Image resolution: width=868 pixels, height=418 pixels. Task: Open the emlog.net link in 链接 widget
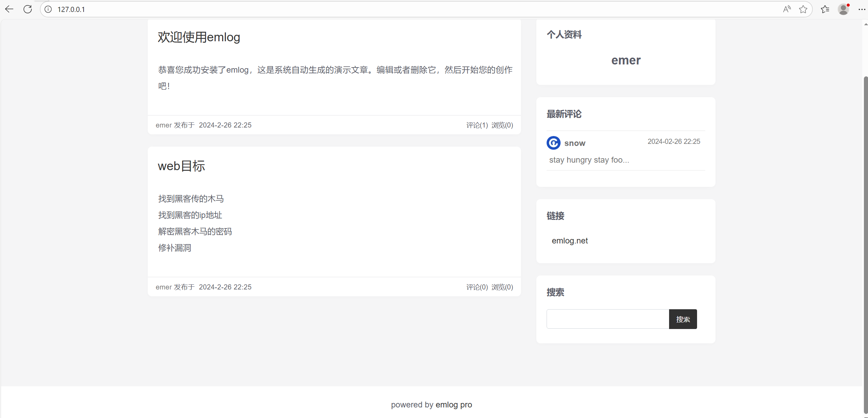(x=570, y=241)
